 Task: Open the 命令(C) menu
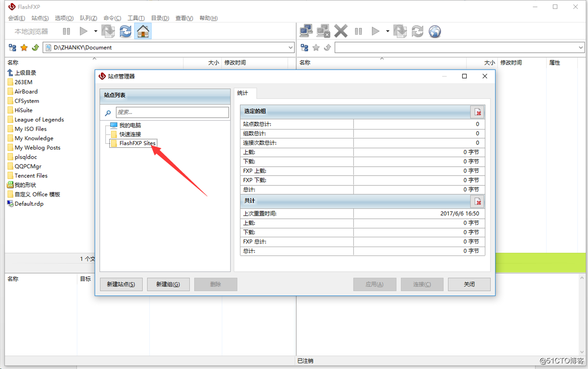(112, 18)
